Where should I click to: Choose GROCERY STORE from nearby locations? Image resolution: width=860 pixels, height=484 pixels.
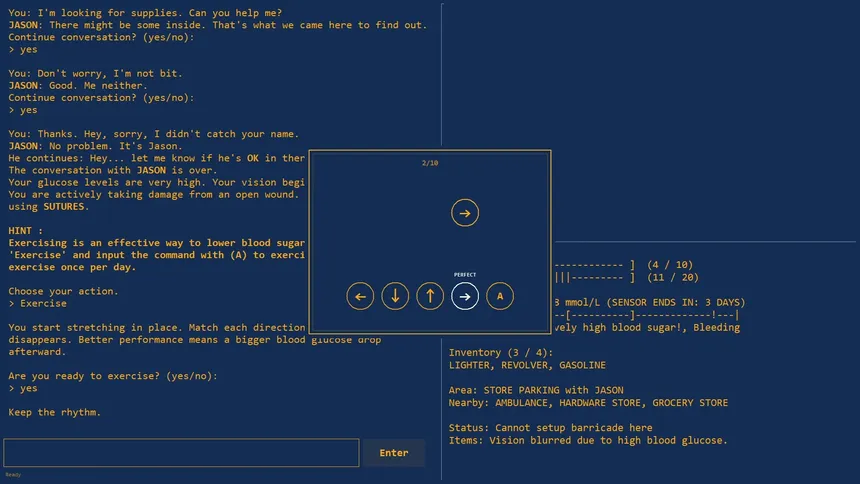click(x=690, y=403)
